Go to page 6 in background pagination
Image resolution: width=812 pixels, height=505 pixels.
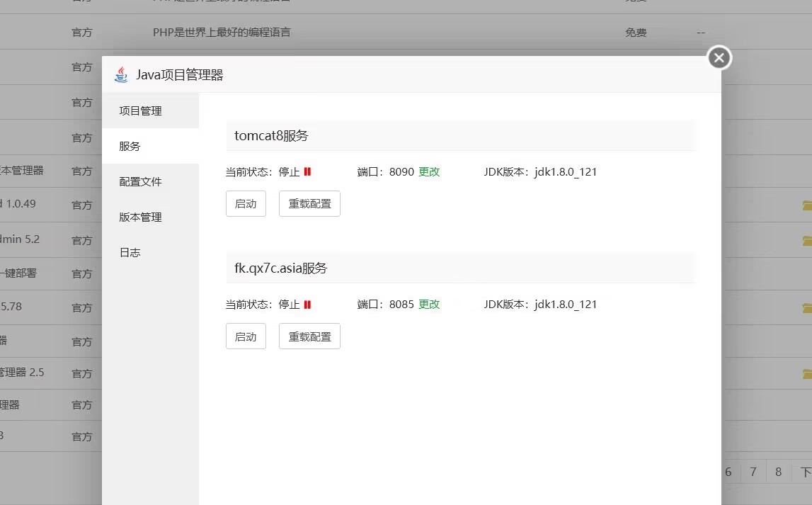tap(728, 472)
